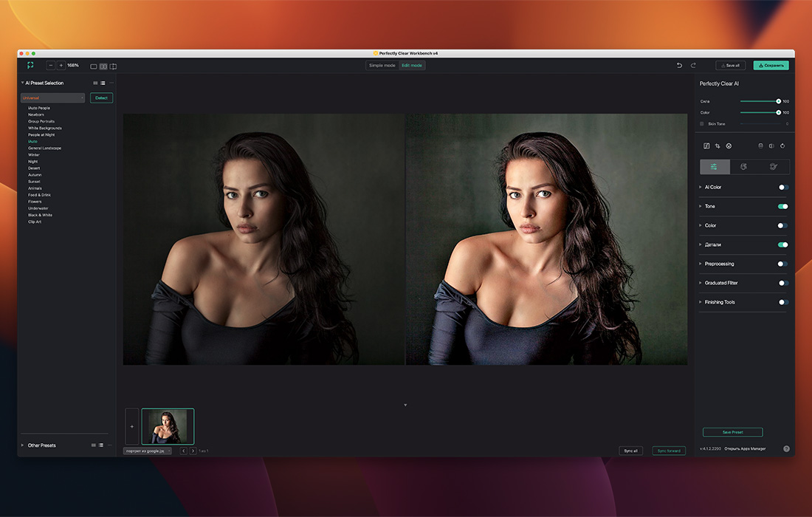The height and width of the screenshot is (517, 812).
Task: Click the Save Preset button
Action: (732, 432)
